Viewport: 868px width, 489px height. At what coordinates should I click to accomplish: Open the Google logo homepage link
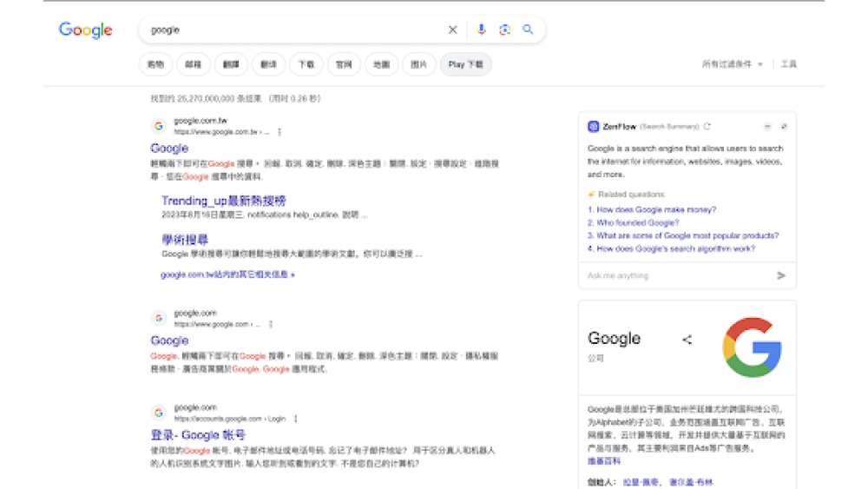(85, 30)
